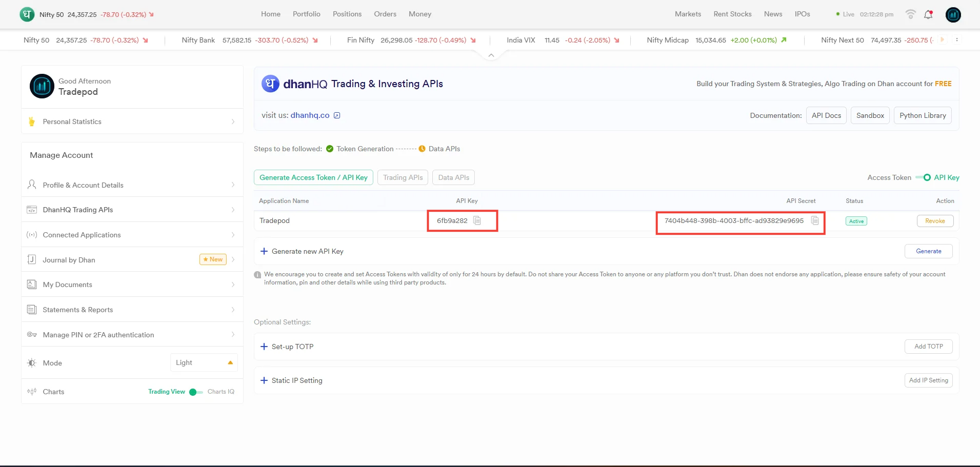Image resolution: width=980 pixels, height=467 pixels.
Task: Click the Add TOTP button
Action: click(929, 347)
